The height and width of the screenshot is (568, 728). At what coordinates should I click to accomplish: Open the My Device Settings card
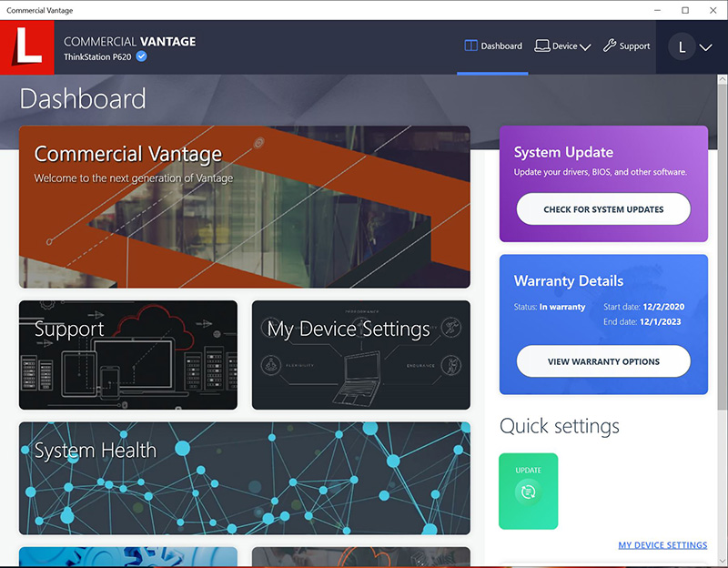[360, 355]
